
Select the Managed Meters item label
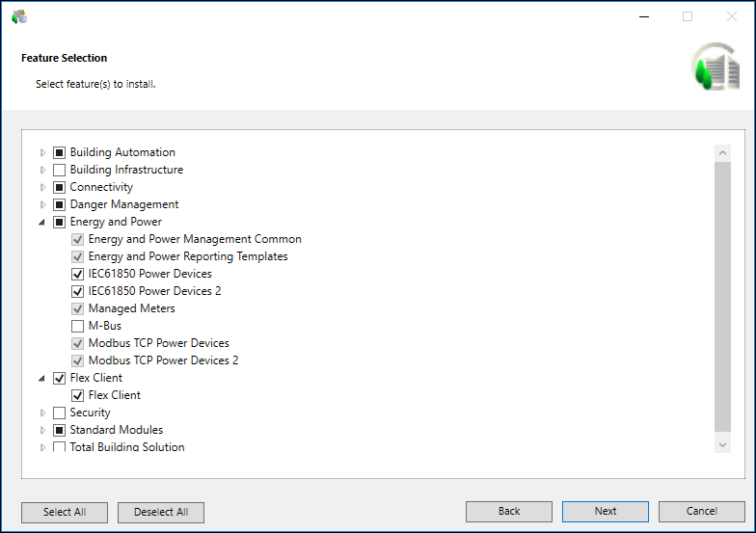click(131, 308)
